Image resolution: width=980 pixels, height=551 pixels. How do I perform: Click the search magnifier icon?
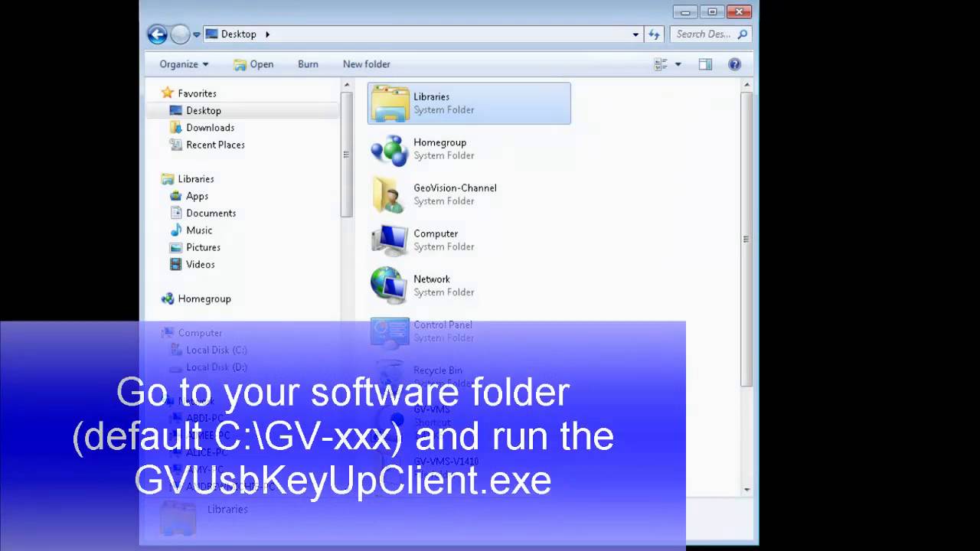click(742, 34)
